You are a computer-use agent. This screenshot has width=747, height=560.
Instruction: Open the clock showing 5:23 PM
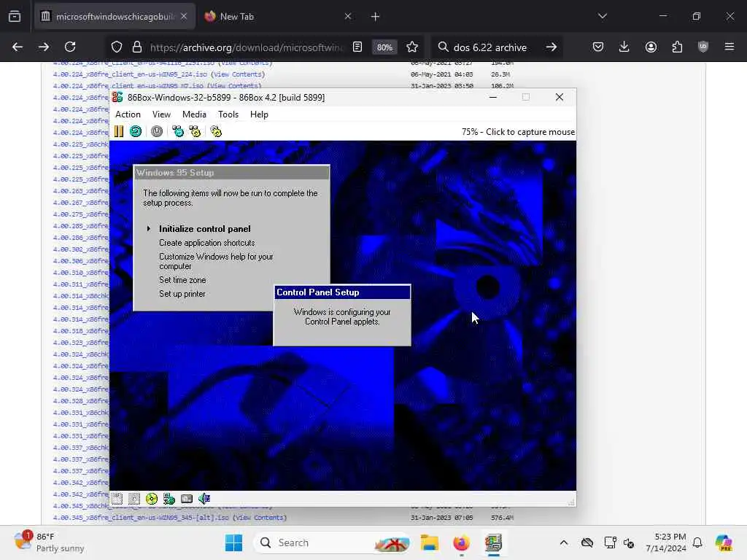click(x=665, y=542)
